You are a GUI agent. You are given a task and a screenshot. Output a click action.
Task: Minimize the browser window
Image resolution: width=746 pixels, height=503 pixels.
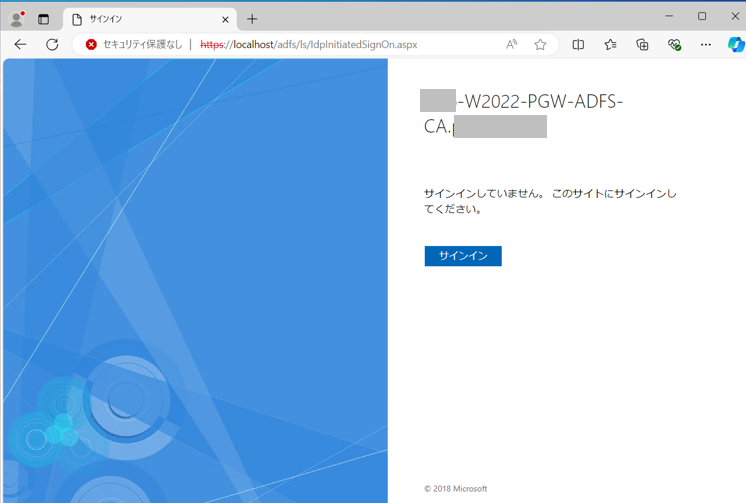click(x=669, y=16)
